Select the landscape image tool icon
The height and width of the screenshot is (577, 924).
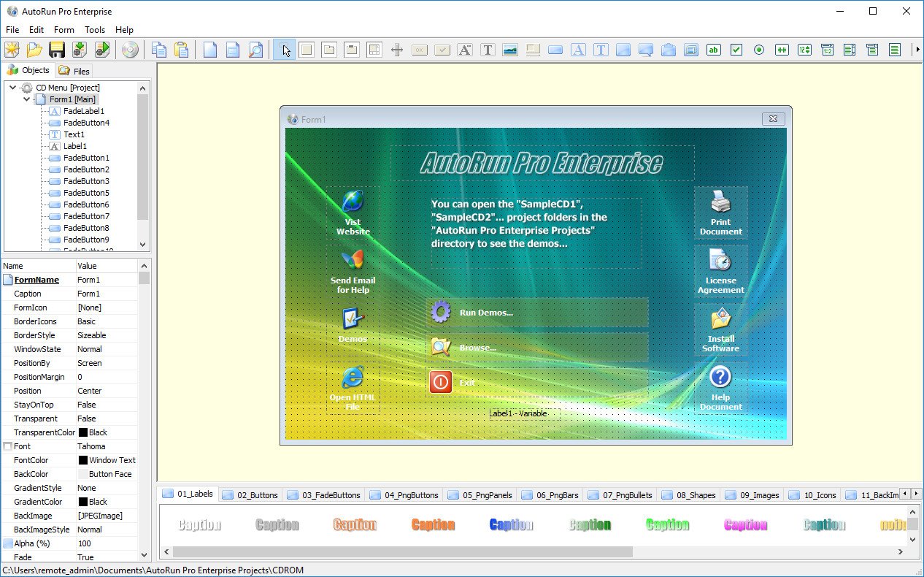(510, 50)
